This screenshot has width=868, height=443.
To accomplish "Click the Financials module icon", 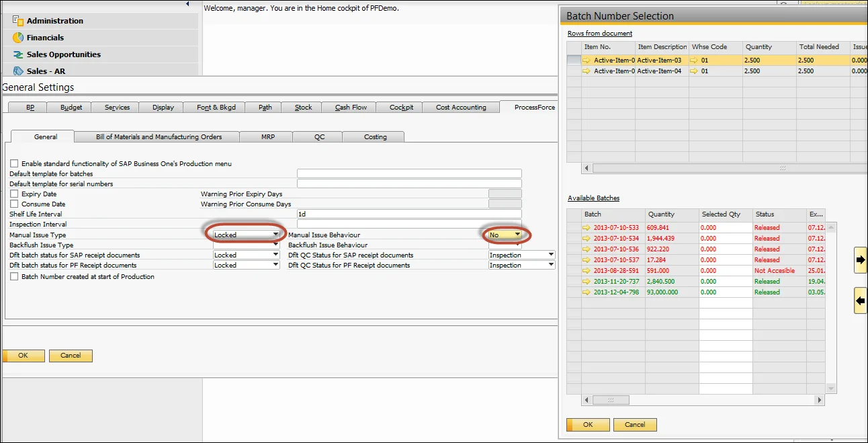I will (x=18, y=38).
